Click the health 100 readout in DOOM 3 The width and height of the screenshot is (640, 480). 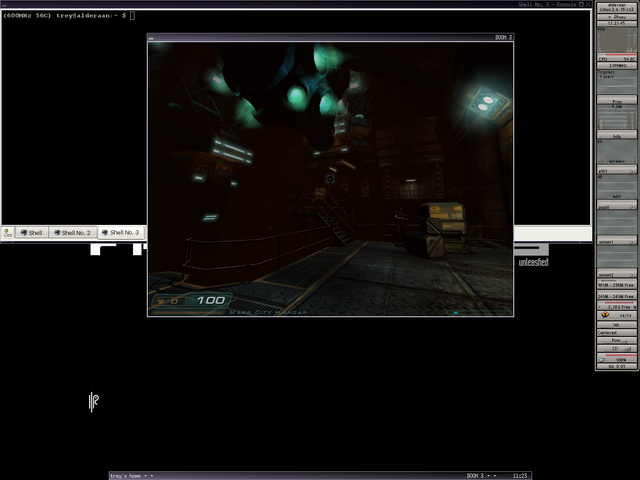point(211,301)
